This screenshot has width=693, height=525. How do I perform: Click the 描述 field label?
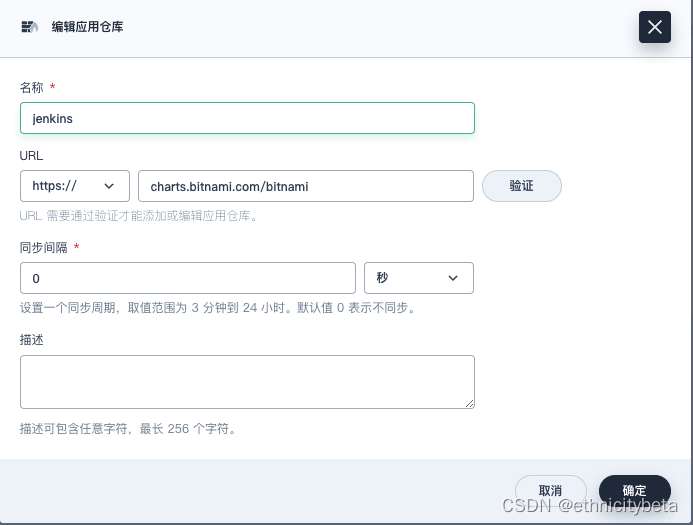[x=32, y=340]
